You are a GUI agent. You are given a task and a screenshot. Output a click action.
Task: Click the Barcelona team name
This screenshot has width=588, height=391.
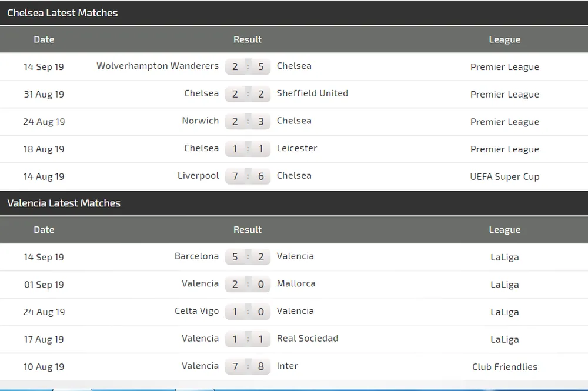coord(196,256)
